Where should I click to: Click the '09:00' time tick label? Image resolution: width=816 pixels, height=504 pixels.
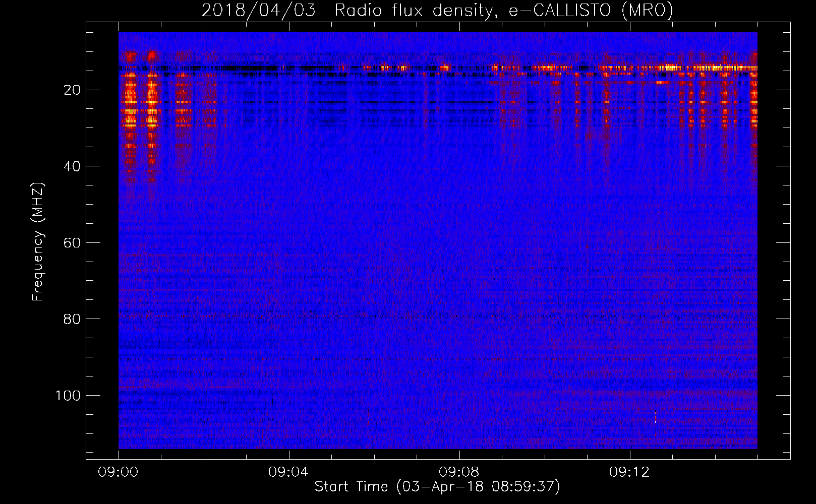(119, 472)
